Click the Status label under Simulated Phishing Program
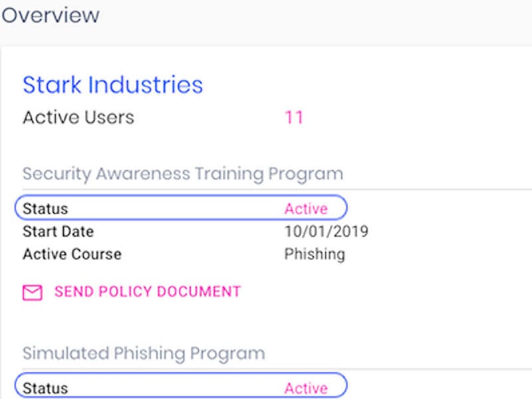532x399 pixels. pyautogui.click(x=45, y=388)
